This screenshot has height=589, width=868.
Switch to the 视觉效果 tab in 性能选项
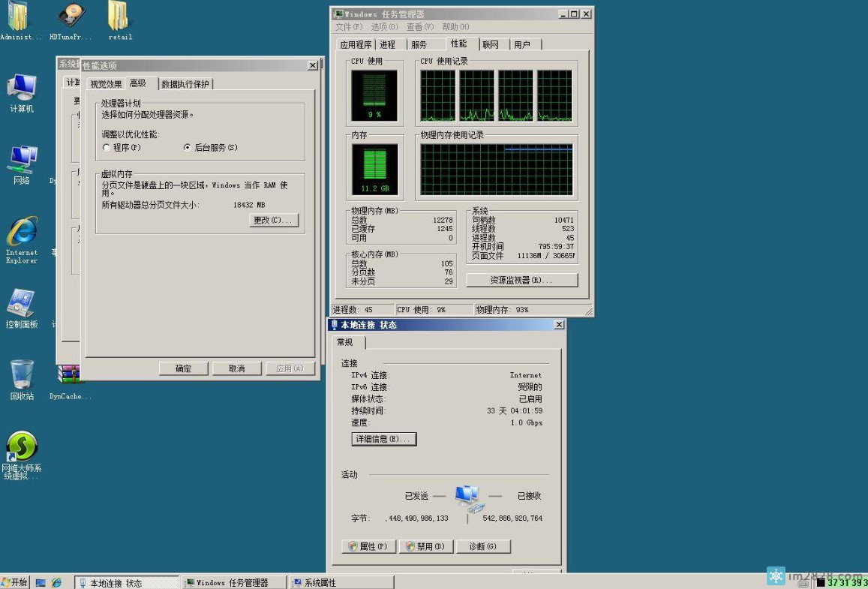pyautogui.click(x=107, y=83)
